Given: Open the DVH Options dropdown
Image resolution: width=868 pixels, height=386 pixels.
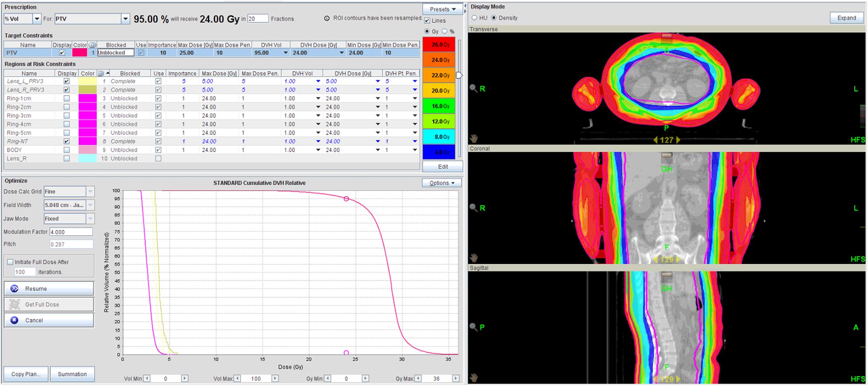Looking at the screenshot, I should coord(442,183).
